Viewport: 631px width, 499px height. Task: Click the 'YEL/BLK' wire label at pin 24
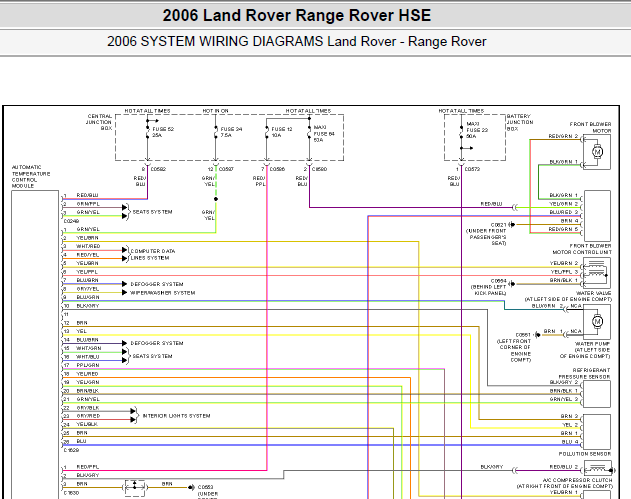[x=87, y=424]
